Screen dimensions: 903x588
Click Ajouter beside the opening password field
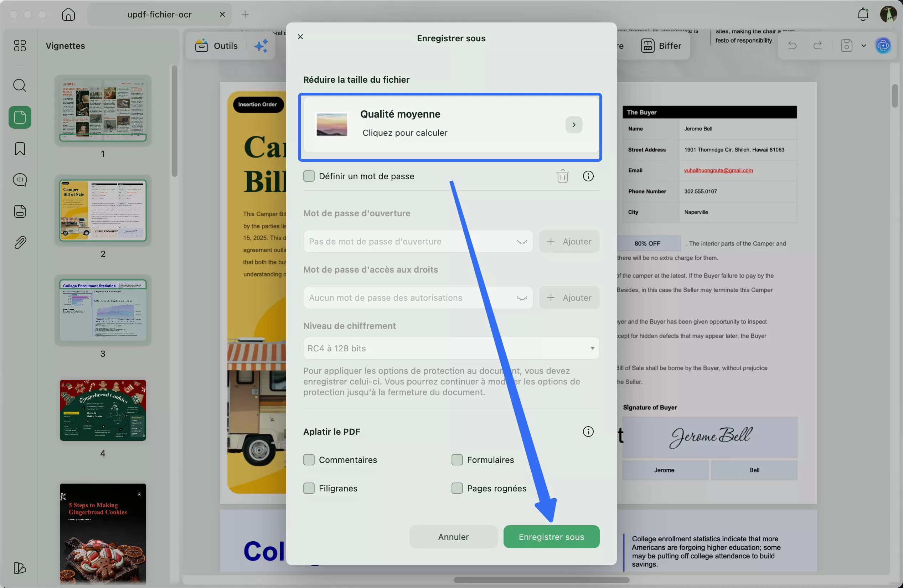coord(569,241)
